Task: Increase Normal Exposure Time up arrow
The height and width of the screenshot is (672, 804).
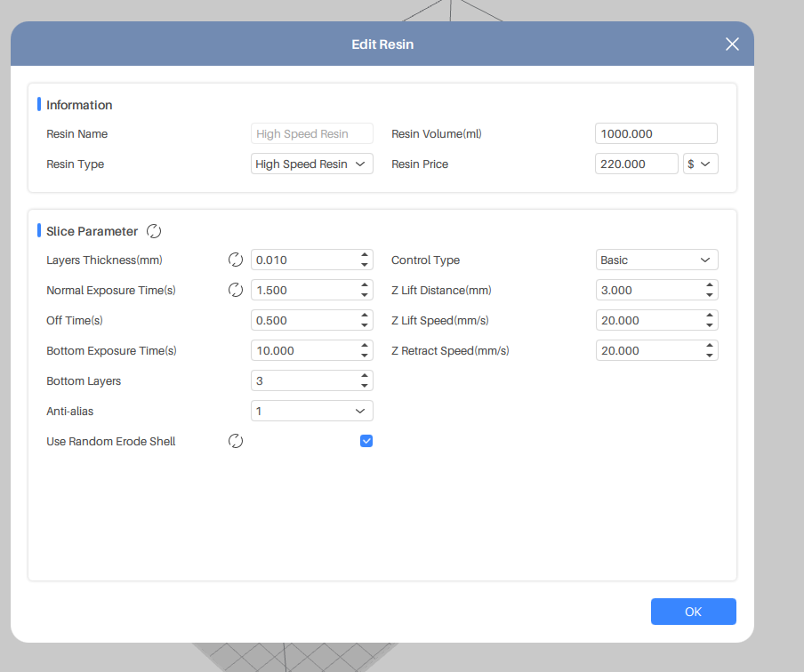Action: (364, 285)
